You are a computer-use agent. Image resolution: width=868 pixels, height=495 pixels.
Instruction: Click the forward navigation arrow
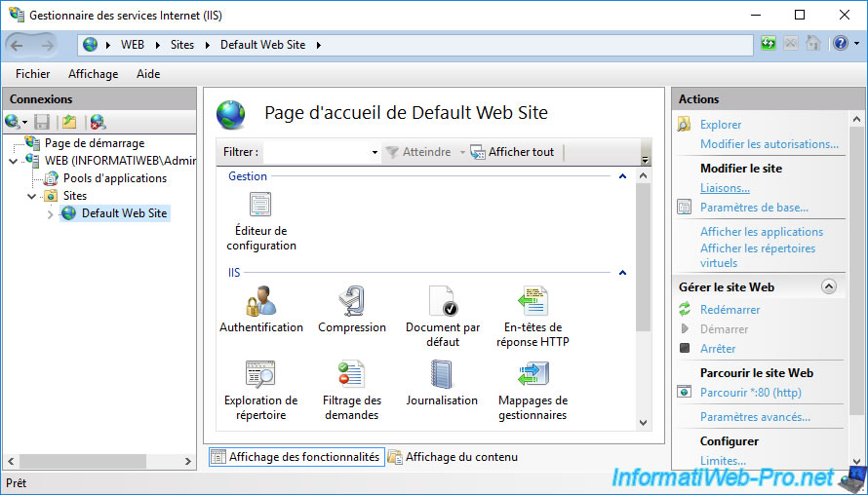click(x=48, y=45)
